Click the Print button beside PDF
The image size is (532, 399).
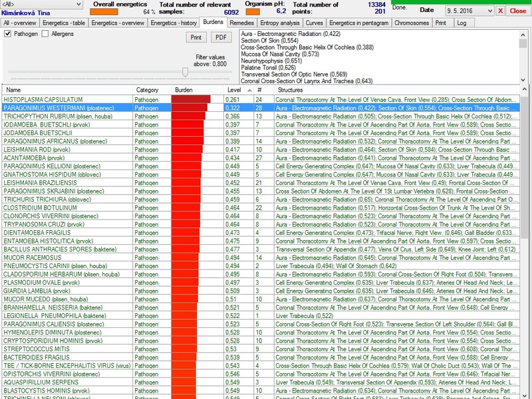pos(197,37)
